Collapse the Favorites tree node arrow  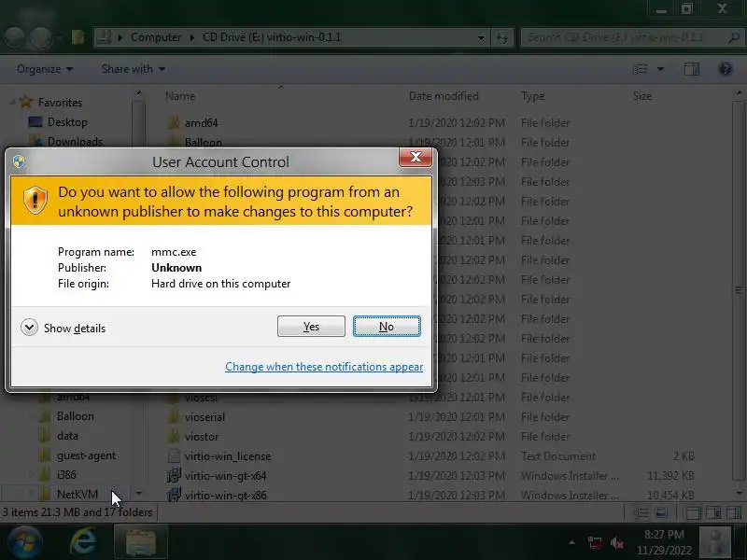tap(12, 102)
